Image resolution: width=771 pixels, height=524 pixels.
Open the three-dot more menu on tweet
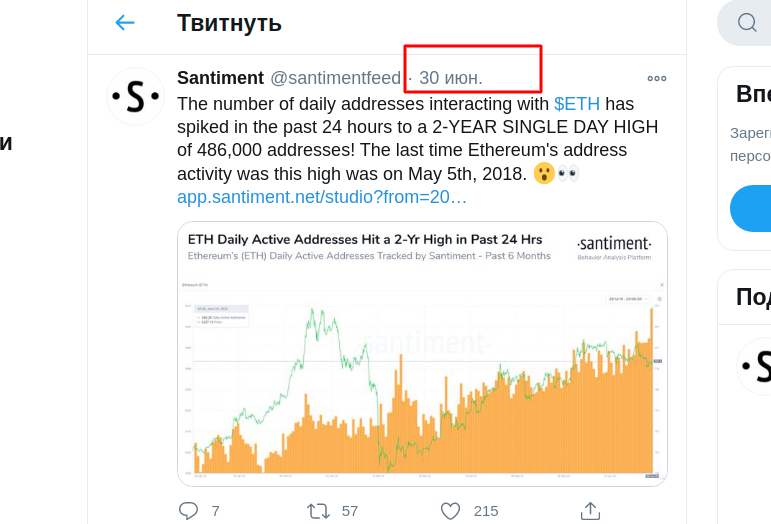pos(657,79)
